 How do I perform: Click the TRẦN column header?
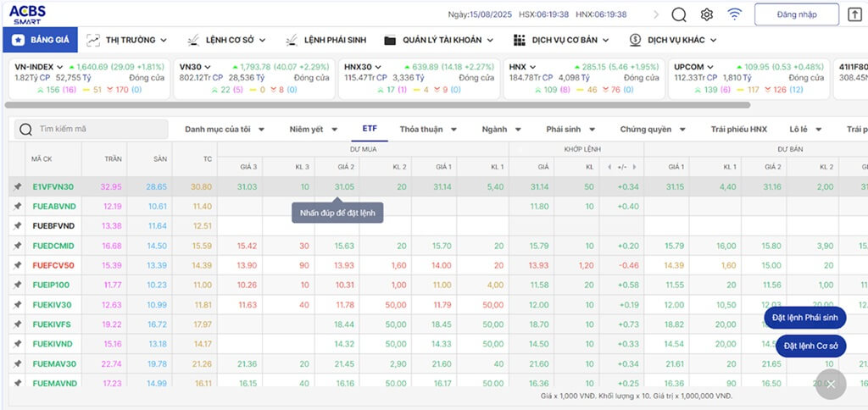[x=113, y=158]
